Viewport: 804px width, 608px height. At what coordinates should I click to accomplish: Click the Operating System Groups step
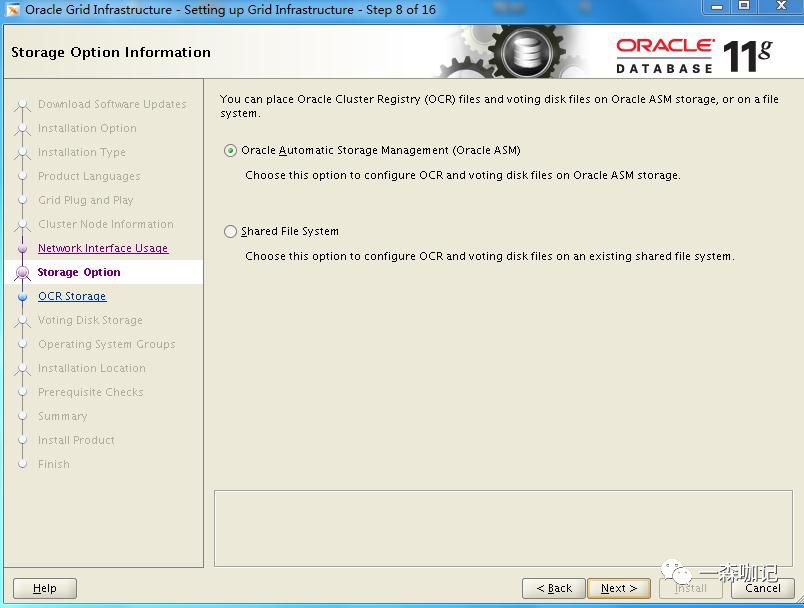coord(107,344)
